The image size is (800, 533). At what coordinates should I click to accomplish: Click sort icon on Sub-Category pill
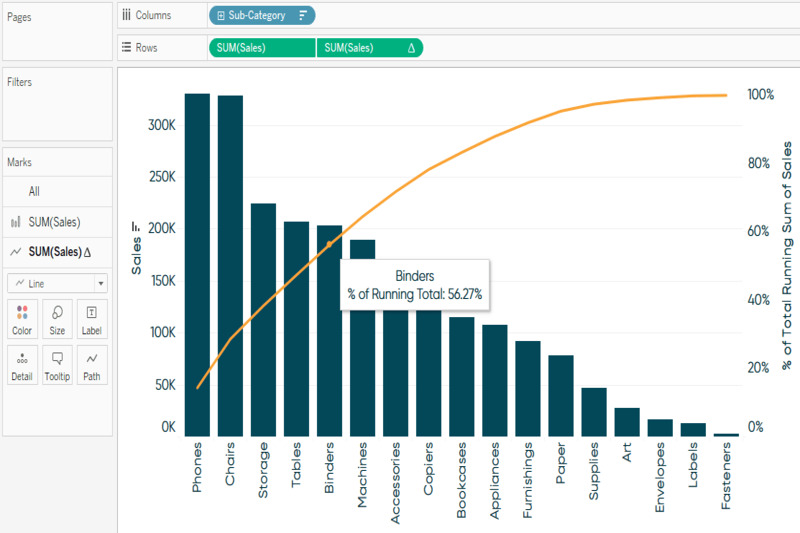tap(303, 16)
